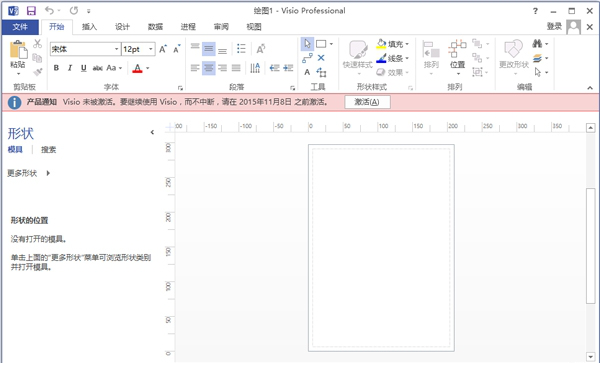Open the font name dropdown (宋体)
The height and width of the screenshot is (377, 600).
click(x=116, y=49)
